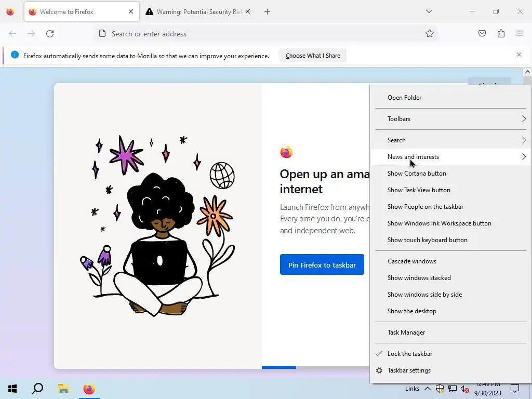Select Open Folder in the context menu
532x399 pixels.
click(x=450, y=98)
